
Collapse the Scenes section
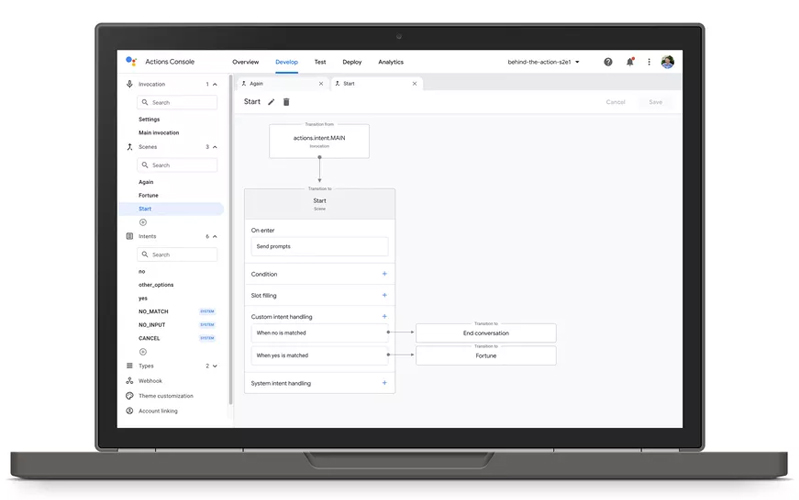(x=215, y=147)
